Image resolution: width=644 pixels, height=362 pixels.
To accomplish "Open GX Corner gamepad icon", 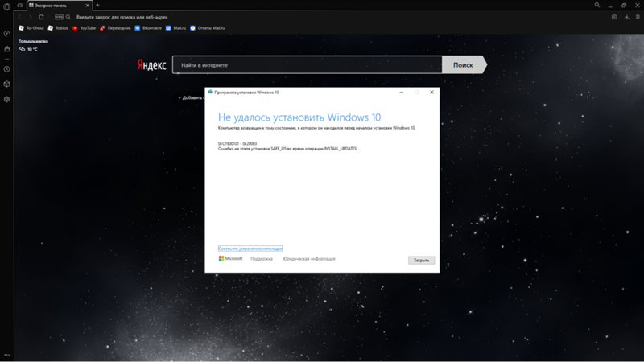I will [x=19, y=6].
